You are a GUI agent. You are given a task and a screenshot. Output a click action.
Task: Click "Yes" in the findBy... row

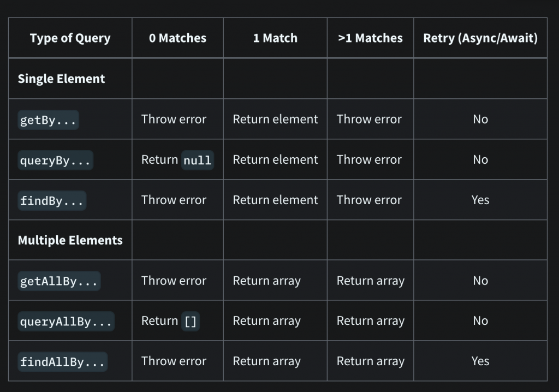(x=480, y=200)
